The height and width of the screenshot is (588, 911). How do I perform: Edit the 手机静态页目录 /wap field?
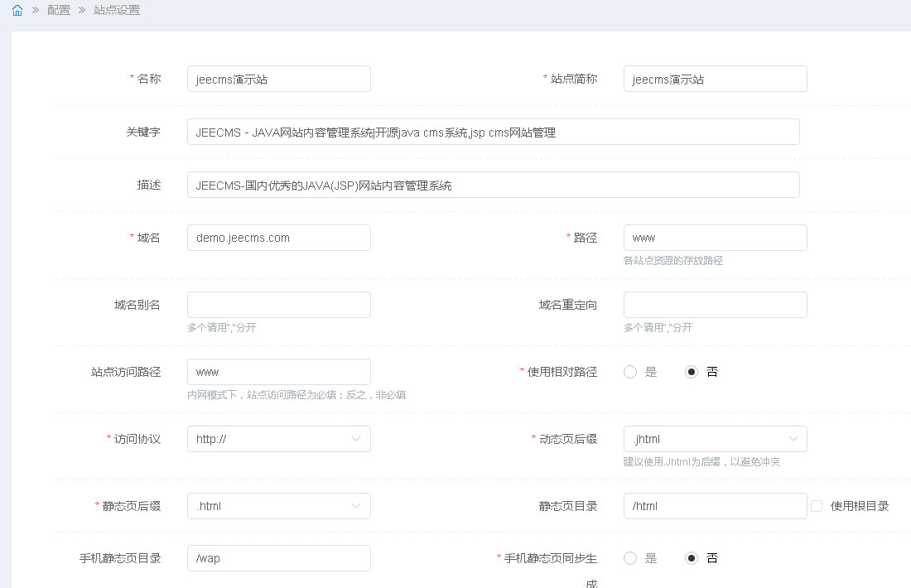coord(279,558)
